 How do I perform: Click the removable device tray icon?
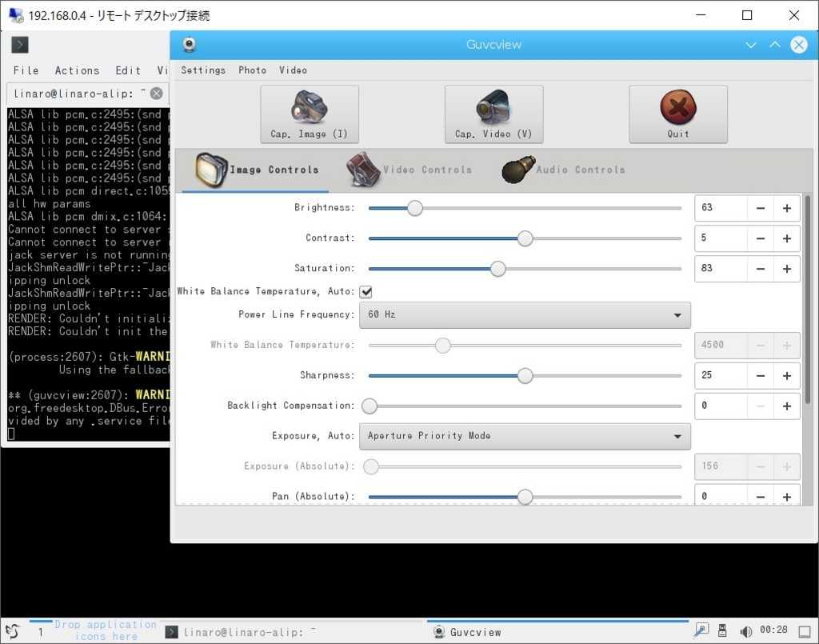pos(722,631)
